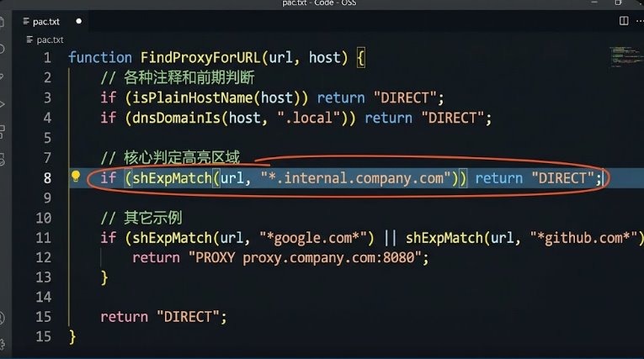Screen dimensions: 644x359
Task: Click the "*google.com*" string on line 11
Action: (313, 238)
